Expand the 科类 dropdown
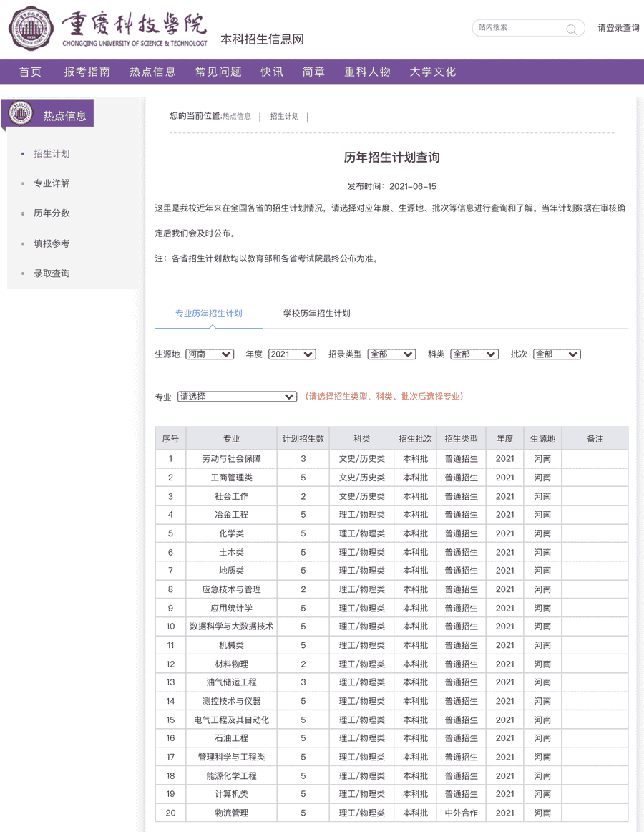This screenshot has width=644, height=832. 474,354
